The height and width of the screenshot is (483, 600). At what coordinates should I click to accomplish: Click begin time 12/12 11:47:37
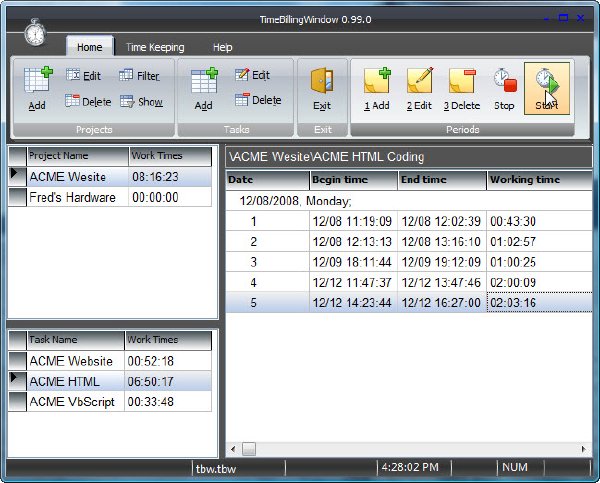[x=352, y=282]
